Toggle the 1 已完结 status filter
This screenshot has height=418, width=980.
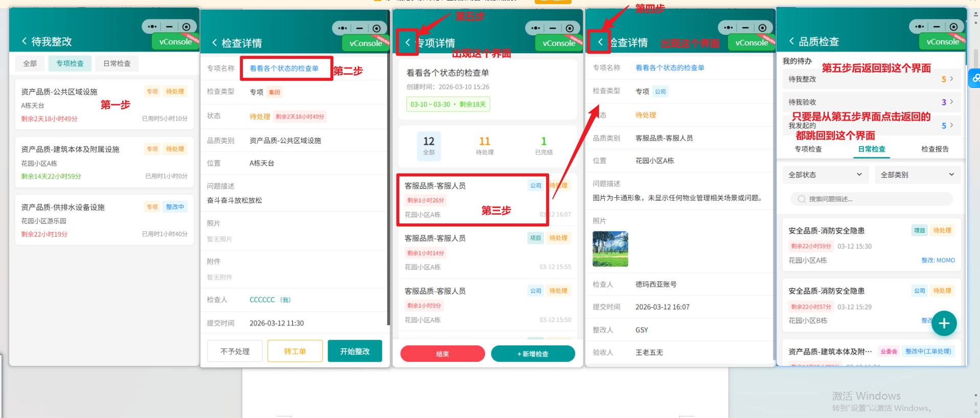pyautogui.click(x=543, y=145)
